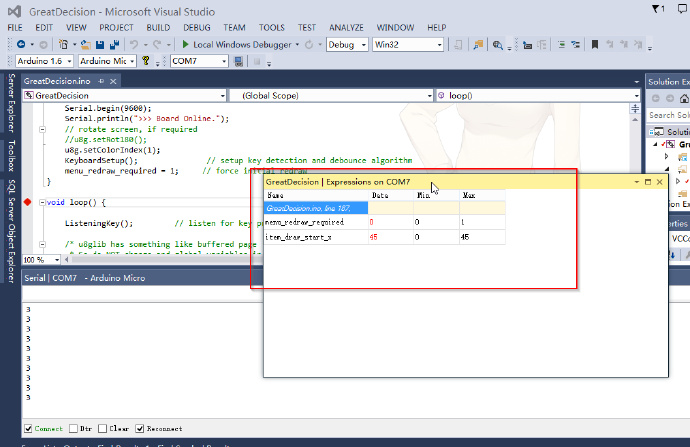Screen dimensions: 690x447
Task: Click the editor vertical scrollbar up arrow
Action: tap(635, 120)
